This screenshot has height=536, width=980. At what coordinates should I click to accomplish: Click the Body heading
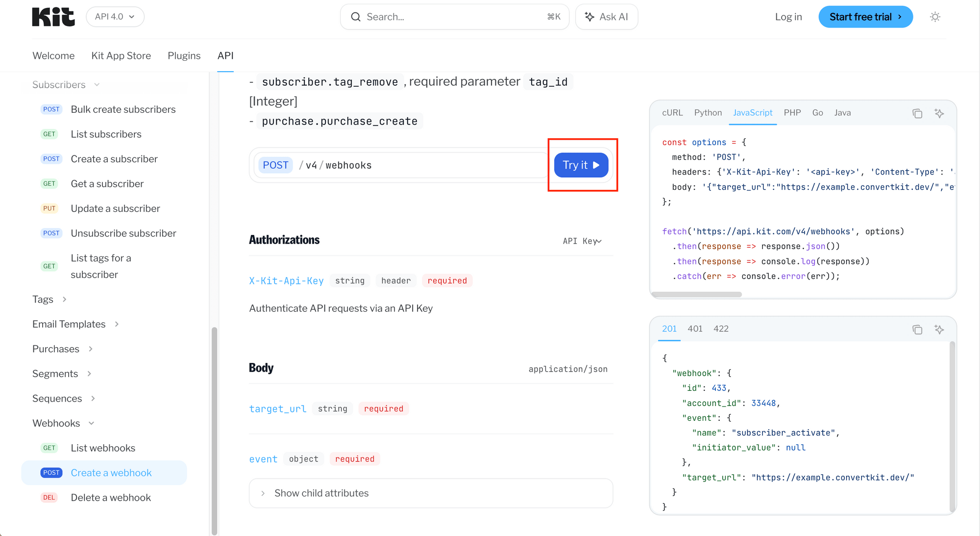[261, 368]
